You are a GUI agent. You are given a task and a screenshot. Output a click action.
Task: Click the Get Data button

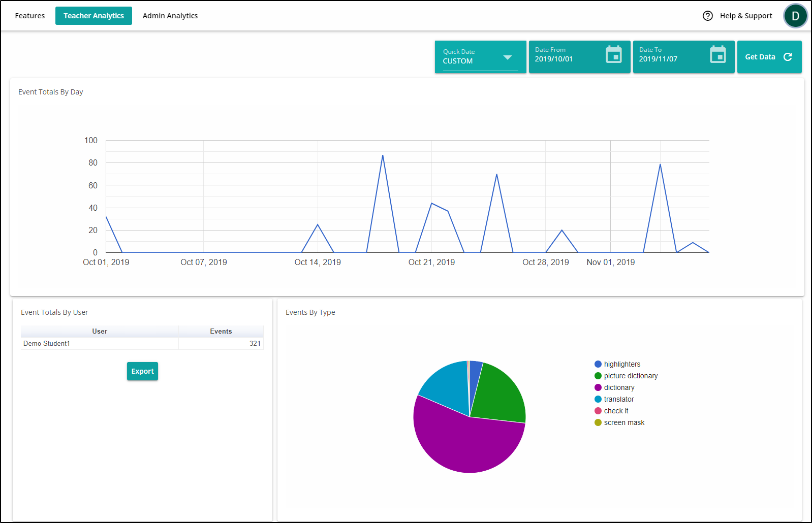(769, 57)
